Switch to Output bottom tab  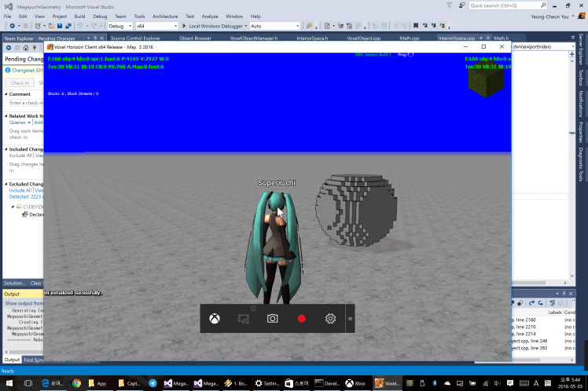(12, 360)
